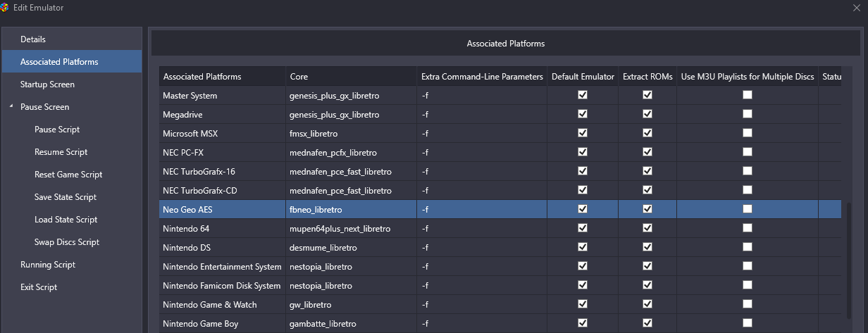868x333 pixels.
Task: Click the gw_libretro core cell
Action: coord(351,305)
